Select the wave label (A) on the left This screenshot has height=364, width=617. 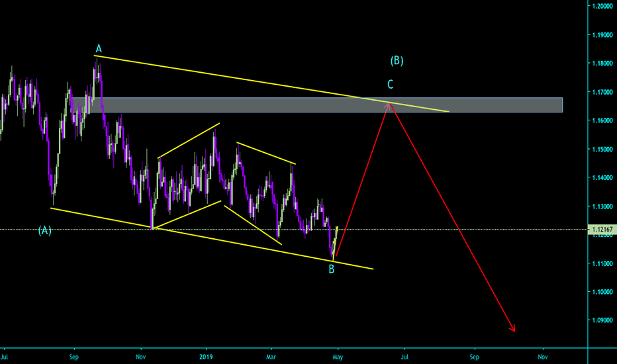45,230
